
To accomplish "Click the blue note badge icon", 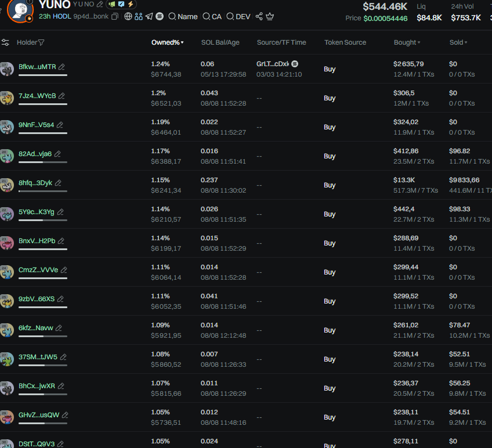I will point(121,5).
